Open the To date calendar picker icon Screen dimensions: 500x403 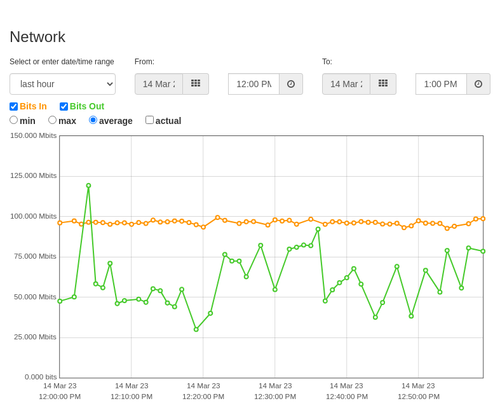tap(383, 84)
